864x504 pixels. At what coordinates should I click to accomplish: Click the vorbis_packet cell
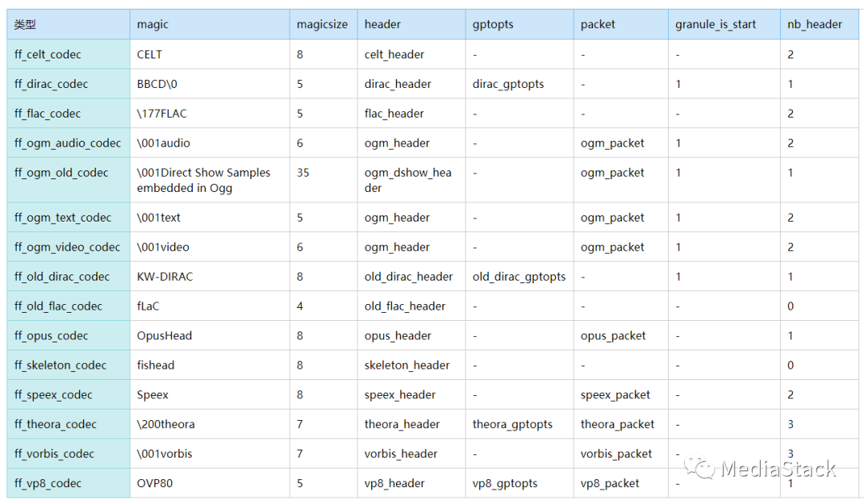617,454
